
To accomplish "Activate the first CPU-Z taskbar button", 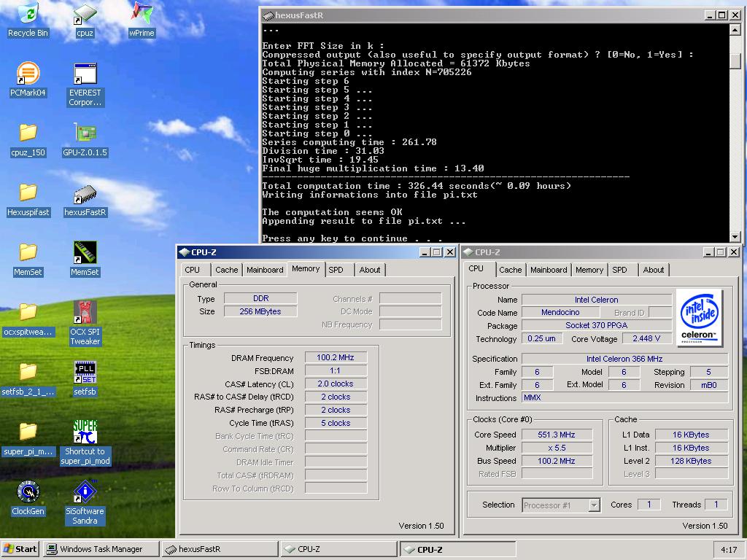I will (x=338, y=550).
